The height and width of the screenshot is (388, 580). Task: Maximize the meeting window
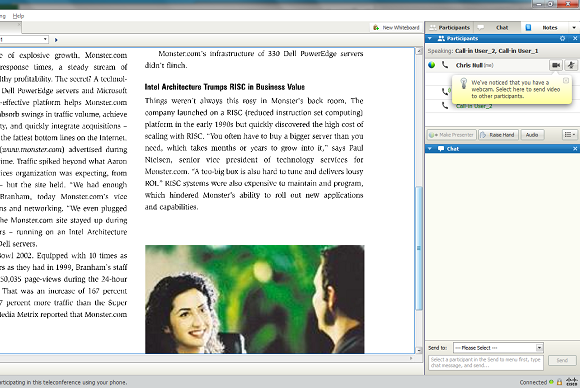pos(550,4)
